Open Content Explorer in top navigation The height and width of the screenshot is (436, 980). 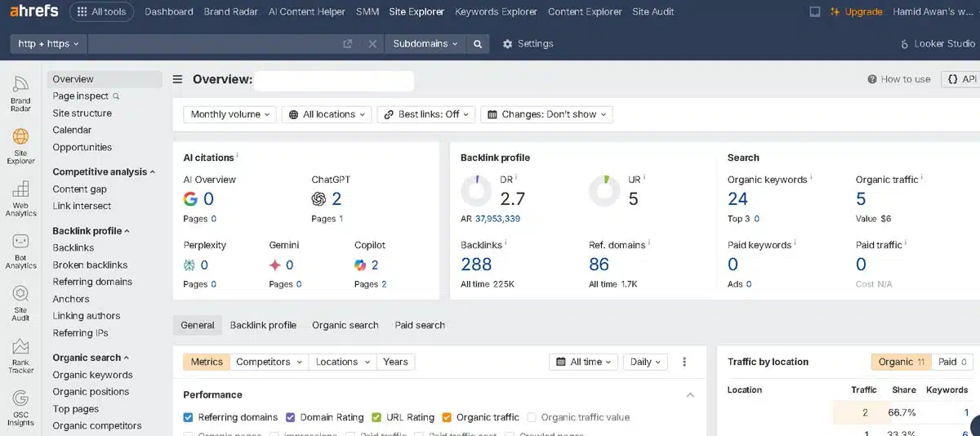(585, 11)
